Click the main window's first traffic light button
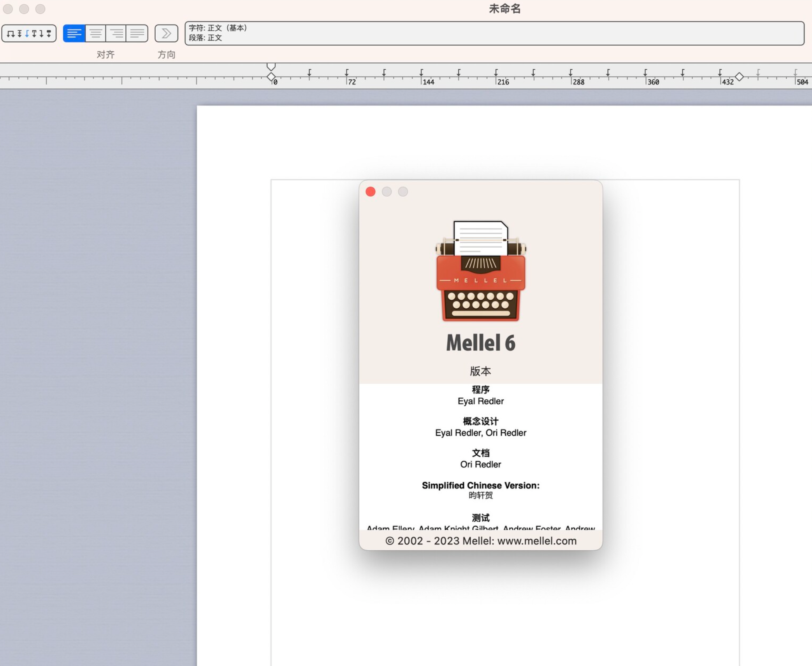 [x=8, y=9]
